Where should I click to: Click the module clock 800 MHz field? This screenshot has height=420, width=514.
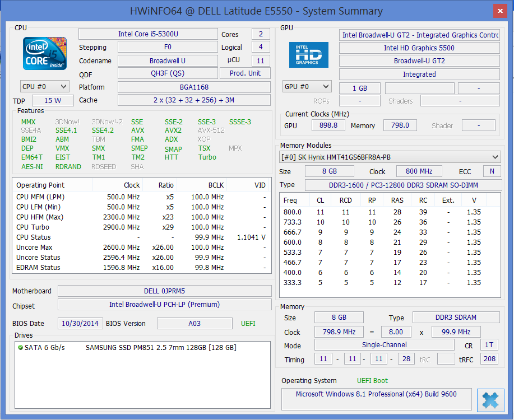click(x=419, y=171)
